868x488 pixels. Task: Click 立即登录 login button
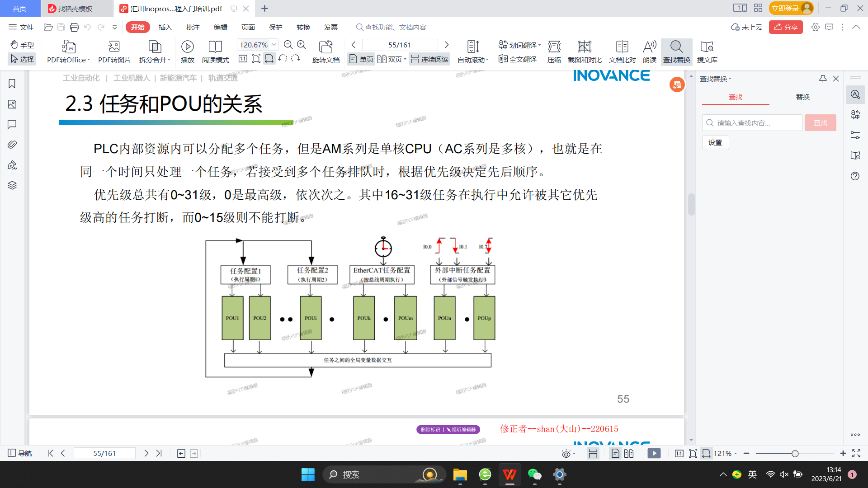pos(791,8)
